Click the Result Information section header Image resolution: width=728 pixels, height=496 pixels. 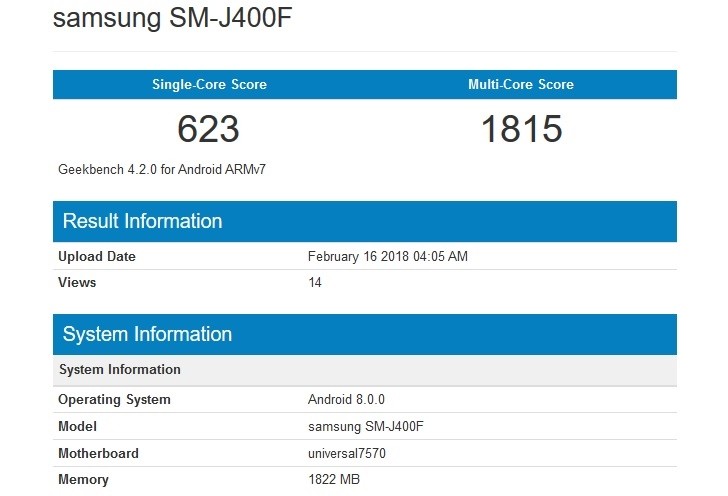pos(142,221)
